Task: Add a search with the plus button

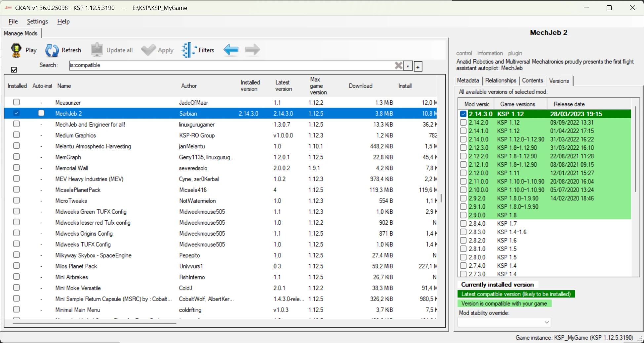Action: [x=418, y=66]
